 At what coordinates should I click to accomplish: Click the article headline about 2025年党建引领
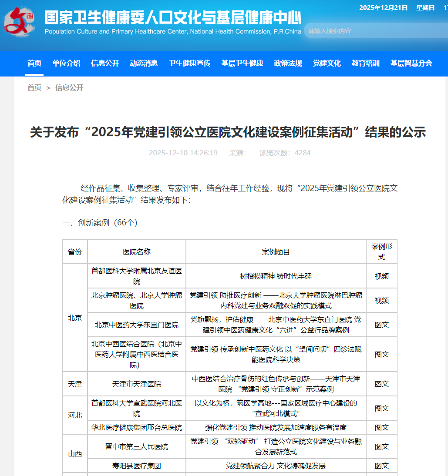tap(228, 132)
